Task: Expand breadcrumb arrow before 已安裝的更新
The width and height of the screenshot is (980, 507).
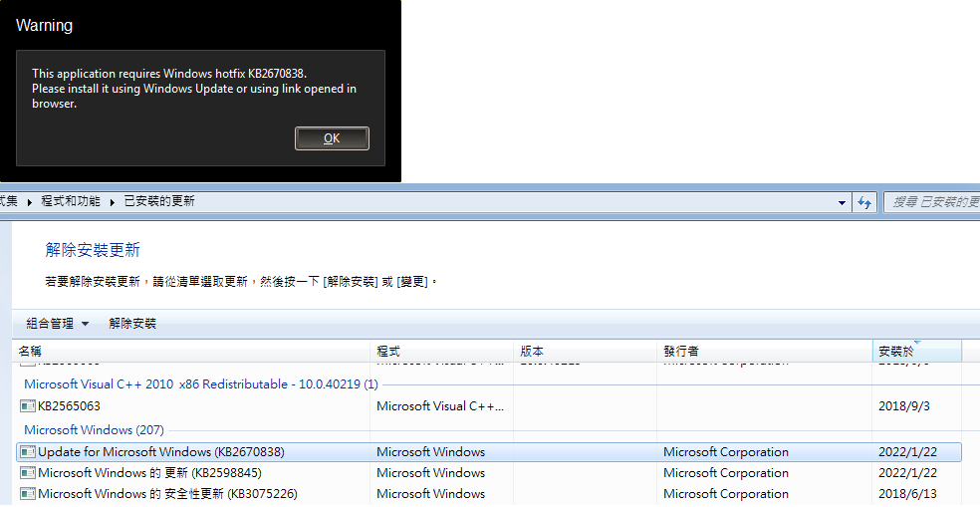Action: (113, 202)
